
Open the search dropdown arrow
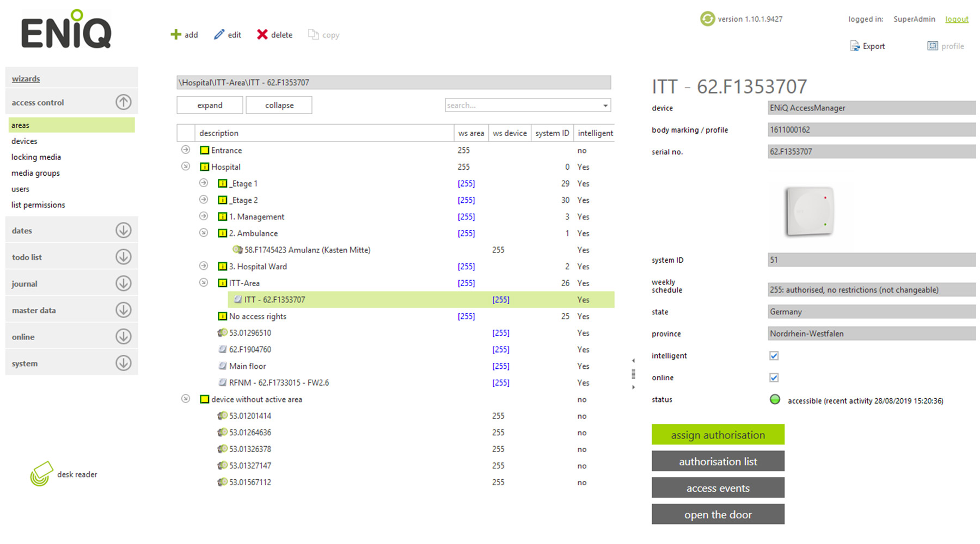(605, 106)
